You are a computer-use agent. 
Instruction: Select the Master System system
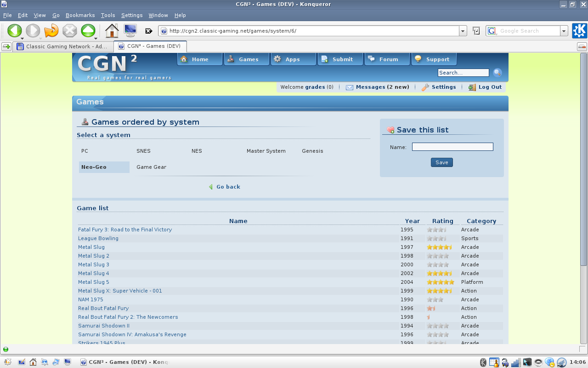point(266,151)
